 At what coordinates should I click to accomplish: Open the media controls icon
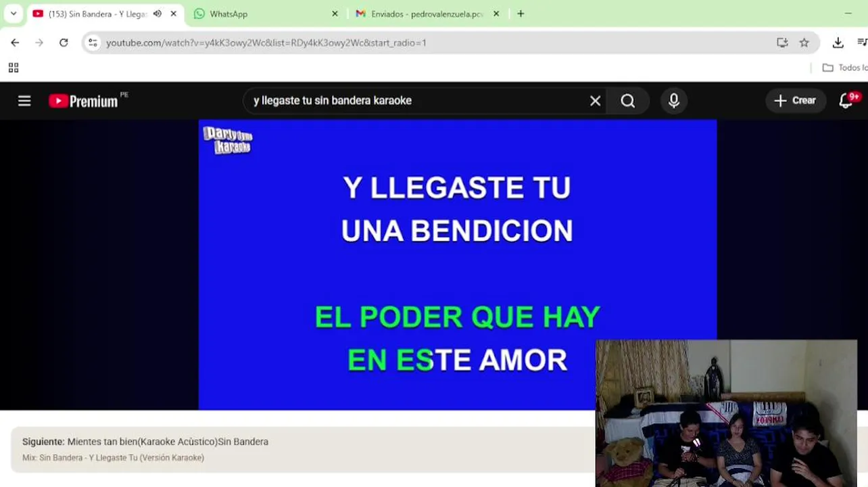tap(862, 43)
